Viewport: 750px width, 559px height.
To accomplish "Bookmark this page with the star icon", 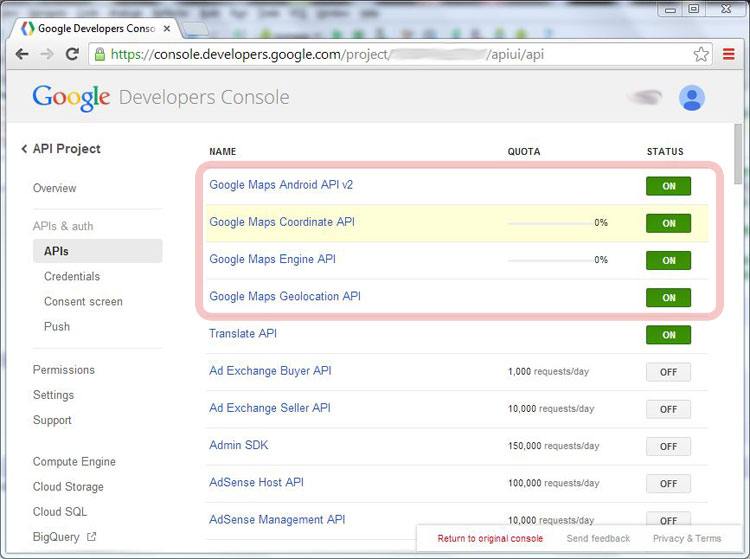I will (701, 55).
